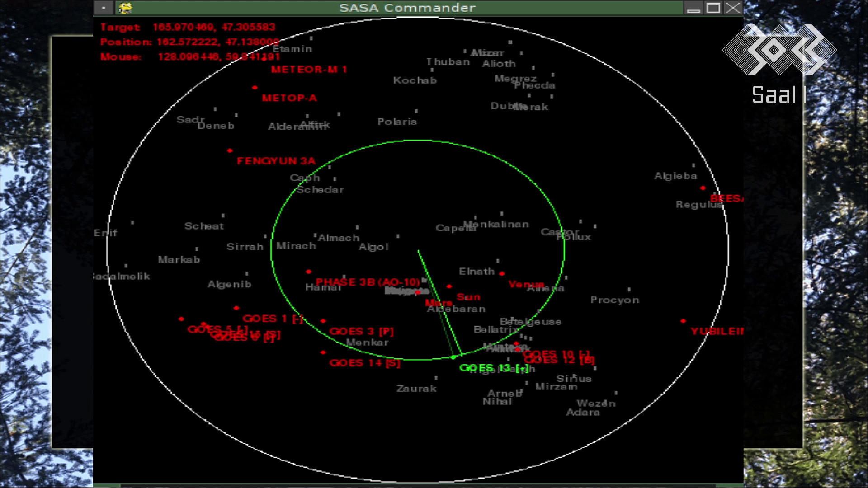Click the Sirius star label
Viewport: 868px width, 488px height.
[574, 379]
